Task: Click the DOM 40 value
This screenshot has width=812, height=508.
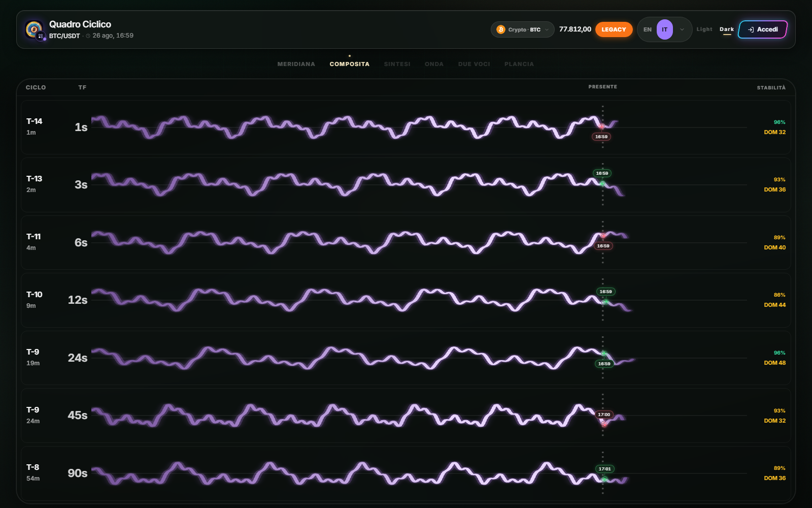Action: tap(775, 247)
